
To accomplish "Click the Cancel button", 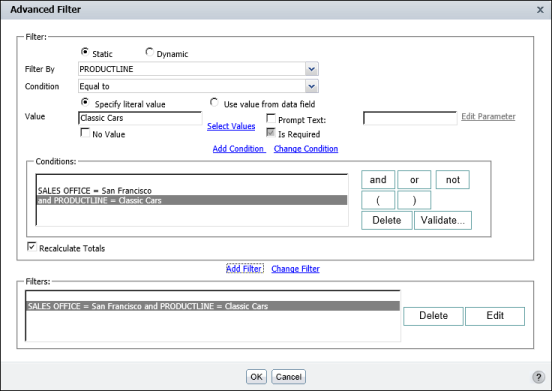I will [288, 377].
